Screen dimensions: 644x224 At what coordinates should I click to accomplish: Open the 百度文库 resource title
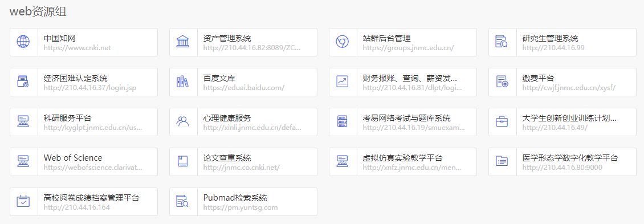219,78
